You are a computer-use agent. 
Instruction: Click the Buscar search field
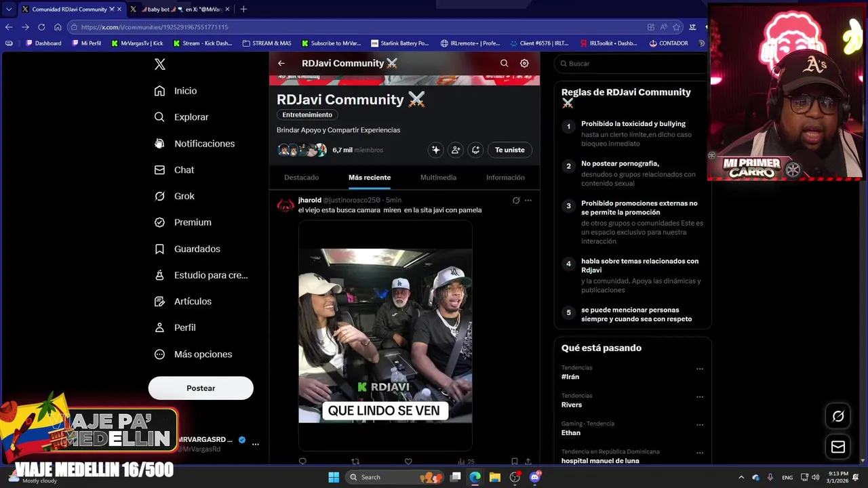click(631, 64)
